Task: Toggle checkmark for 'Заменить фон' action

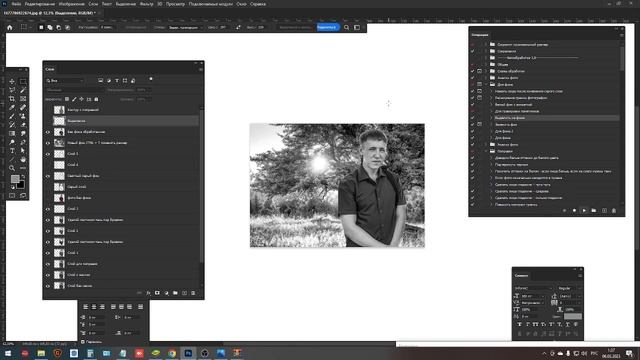Action: coord(473,124)
